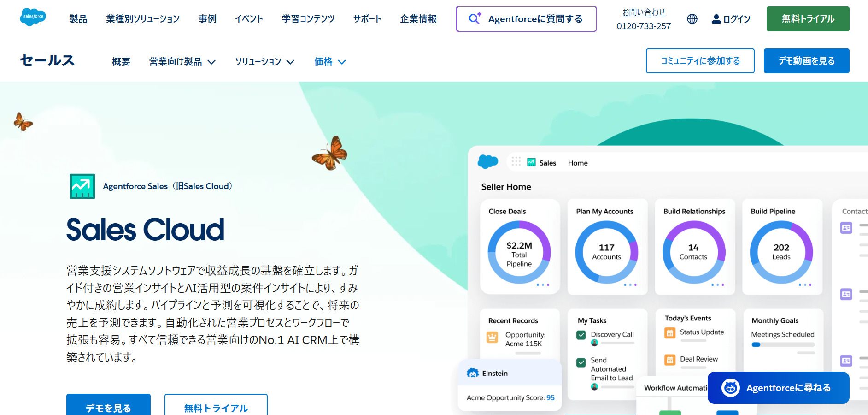Image resolution: width=868 pixels, height=415 pixels.
Task: Click the magnifier icon in Agentforce search bar
Action: tap(474, 19)
